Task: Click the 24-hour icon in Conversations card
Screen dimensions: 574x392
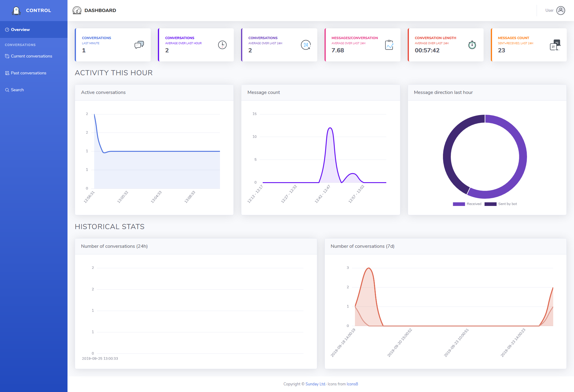Action: point(306,45)
